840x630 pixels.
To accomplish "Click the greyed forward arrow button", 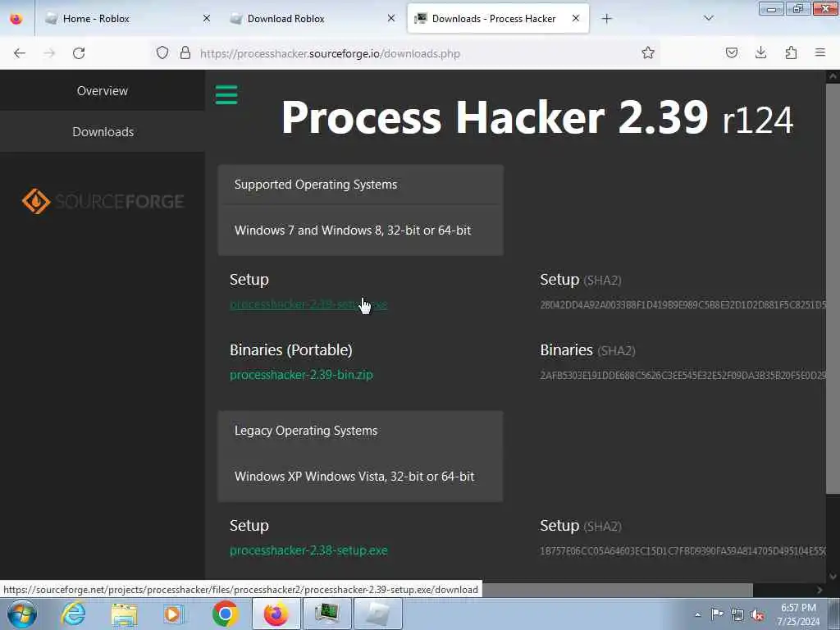I will [49, 53].
